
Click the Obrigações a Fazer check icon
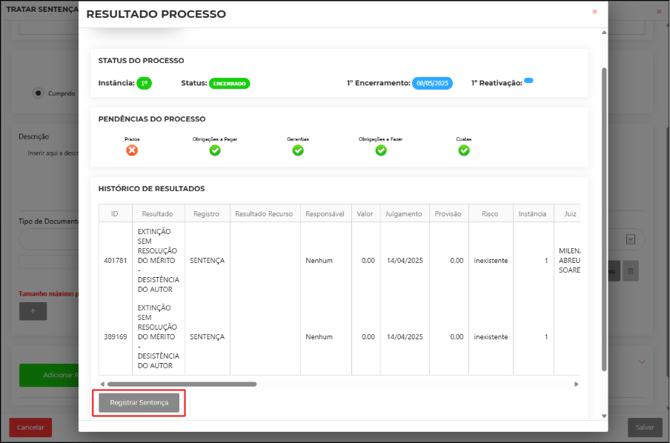coord(381,151)
